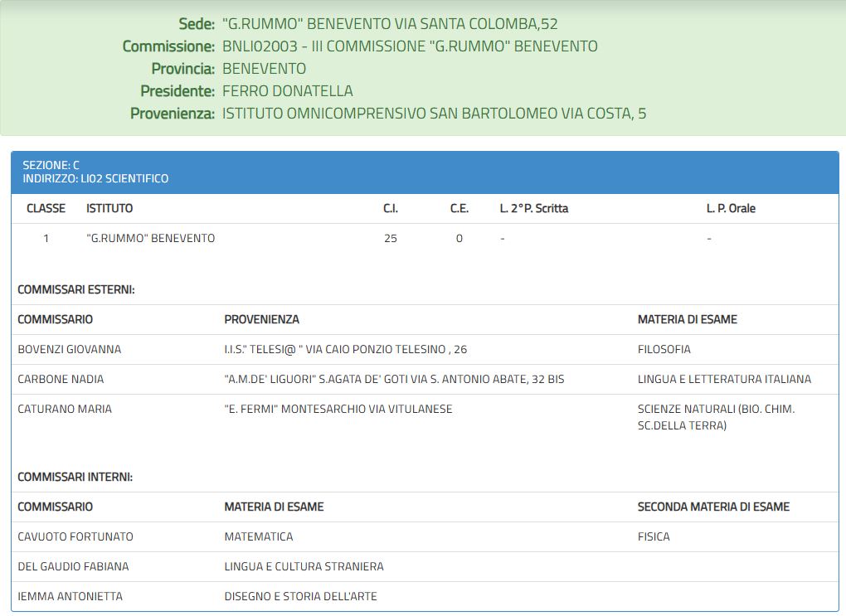Viewport: 846px width, 616px height.
Task: Click the C.I. value 25
Action: 391,239
